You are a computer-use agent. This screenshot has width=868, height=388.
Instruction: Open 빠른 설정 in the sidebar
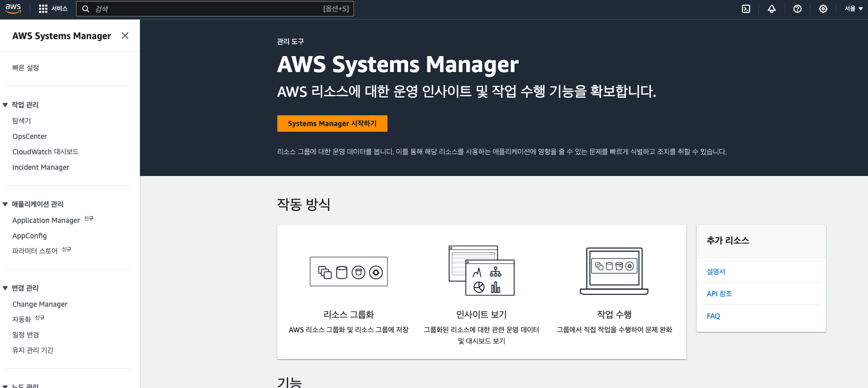point(26,68)
